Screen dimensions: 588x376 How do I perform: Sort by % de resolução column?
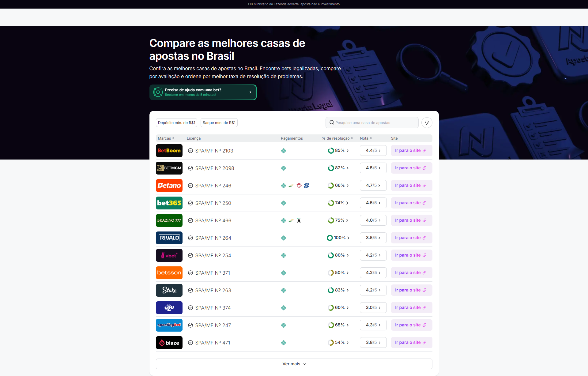tap(337, 138)
